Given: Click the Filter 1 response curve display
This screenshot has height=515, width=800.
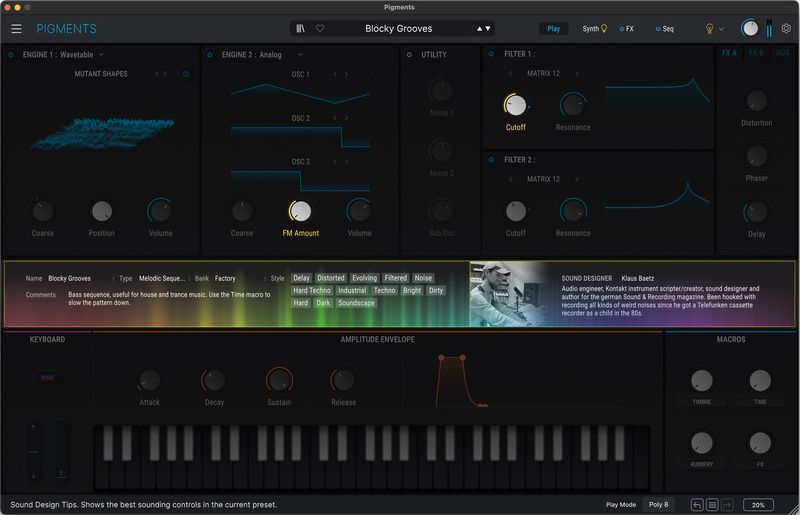Looking at the screenshot, I should click(x=657, y=92).
